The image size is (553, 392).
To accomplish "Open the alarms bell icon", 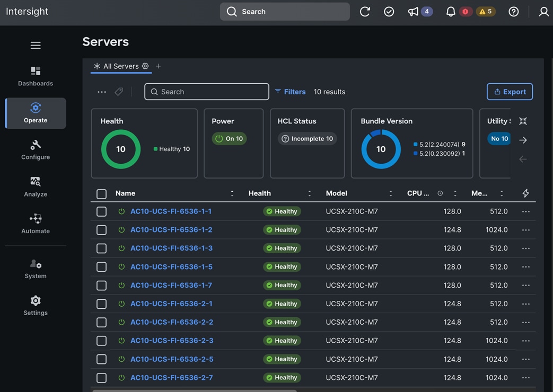I will pyautogui.click(x=451, y=12).
